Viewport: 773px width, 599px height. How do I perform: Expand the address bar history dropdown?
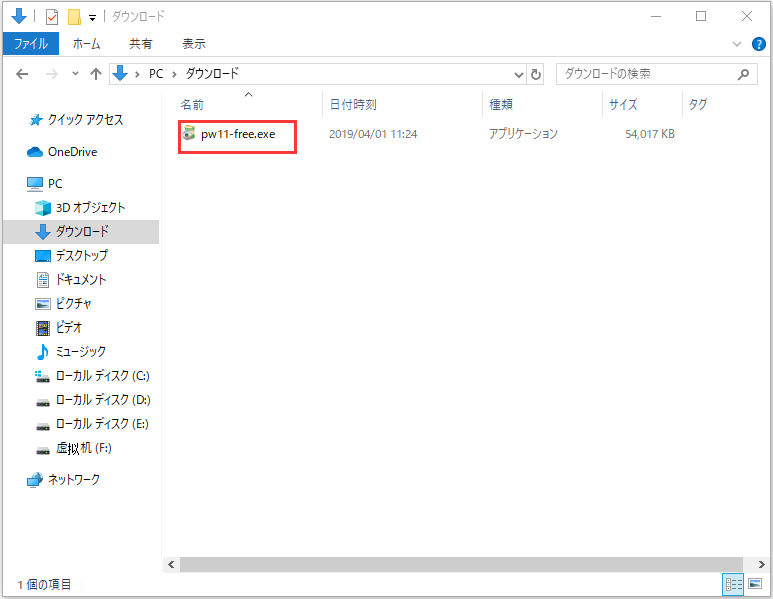pos(518,74)
